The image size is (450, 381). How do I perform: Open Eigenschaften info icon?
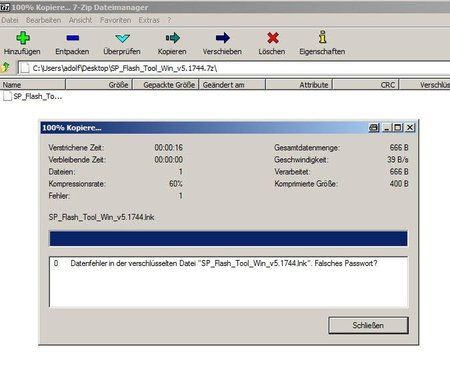(322, 37)
